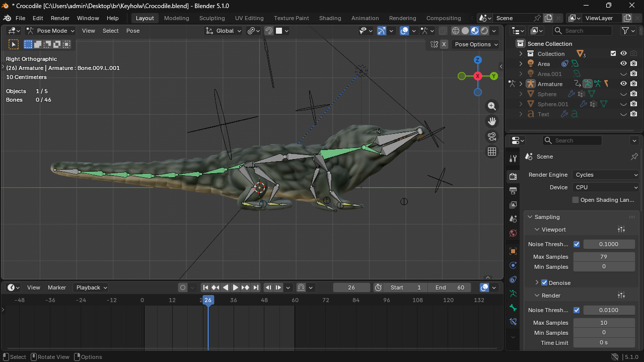Viewport: 644px width, 362px height.
Task: Hide the Armature in viewport
Action: pos(623,84)
